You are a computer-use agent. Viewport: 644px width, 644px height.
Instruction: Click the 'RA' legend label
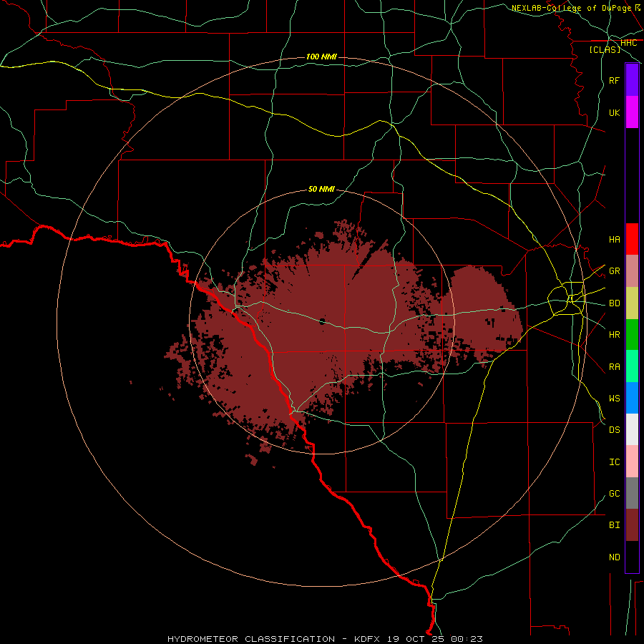(614, 366)
